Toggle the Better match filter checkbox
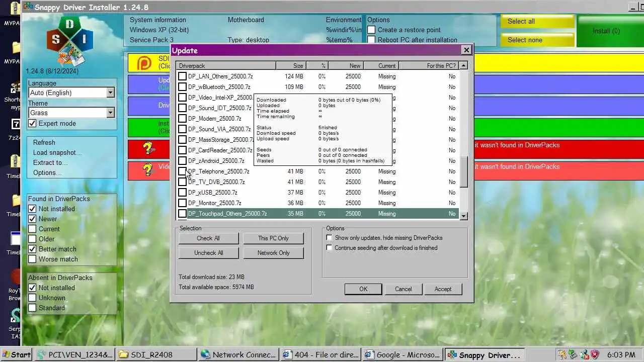This screenshot has width=644, height=362. pos(32,249)
